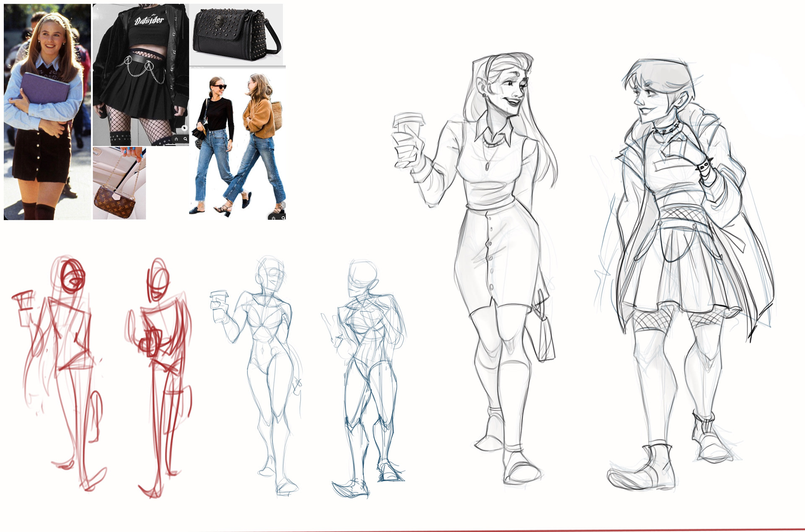805x532 pixels.
Task: Click the visual search icon on jeans photo
Action: (282, 205)
